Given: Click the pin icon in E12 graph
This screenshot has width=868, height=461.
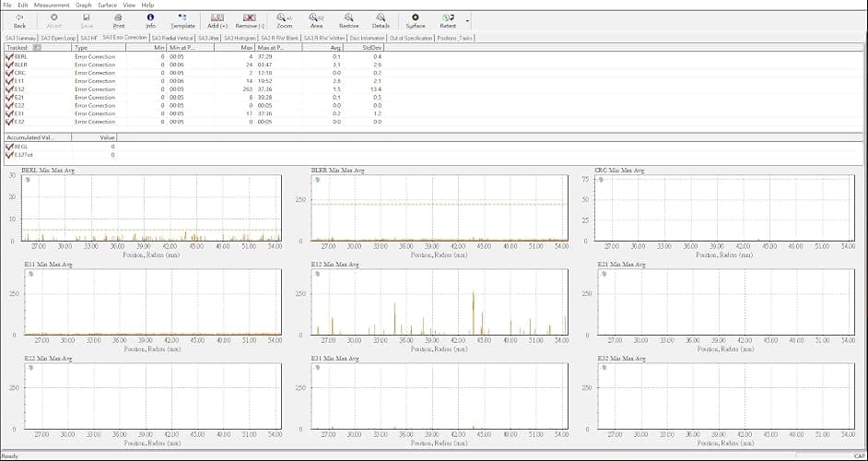Looking at the screenshot, I should [317, 274].
